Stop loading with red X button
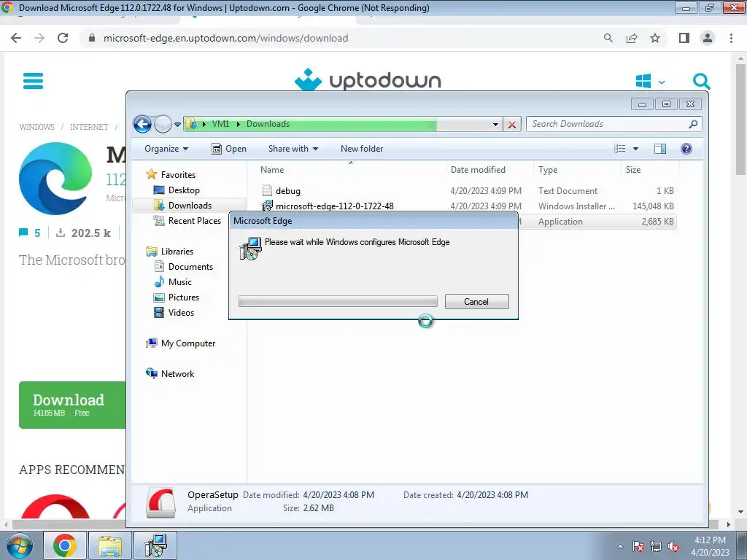Screen dimensions: 747x560 (x=512, y=125)
